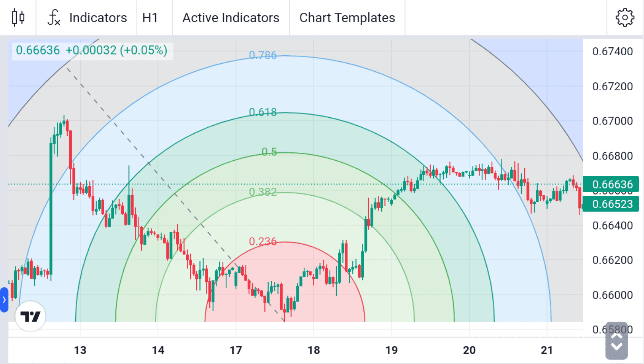
Task: Select the 0.382 Fibonacci arc label
Action: (x=263, y=192)
